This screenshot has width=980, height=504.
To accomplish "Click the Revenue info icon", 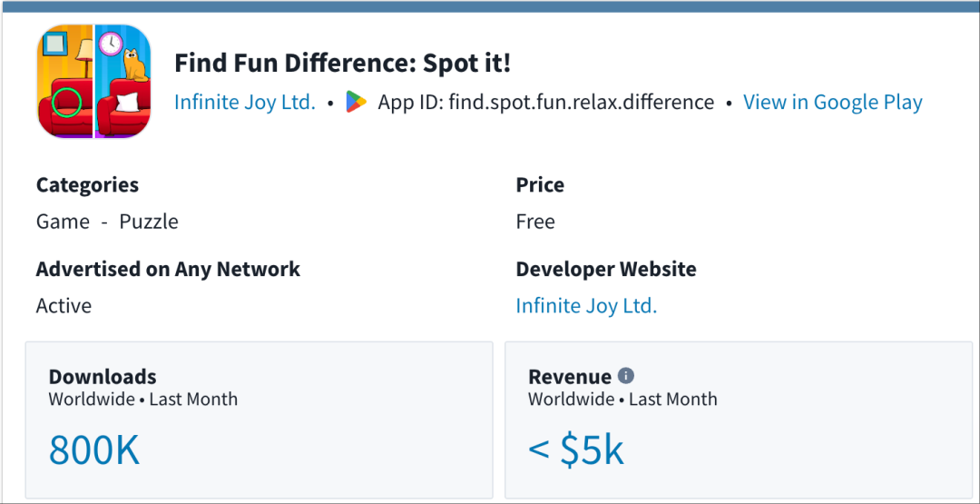I will 626,376.
